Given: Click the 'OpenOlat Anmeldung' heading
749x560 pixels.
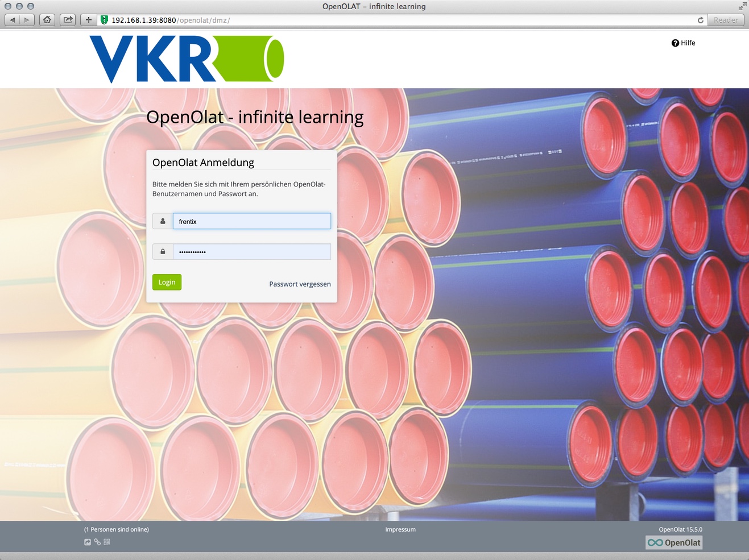Looking at the screenshot, I should 203,163.
